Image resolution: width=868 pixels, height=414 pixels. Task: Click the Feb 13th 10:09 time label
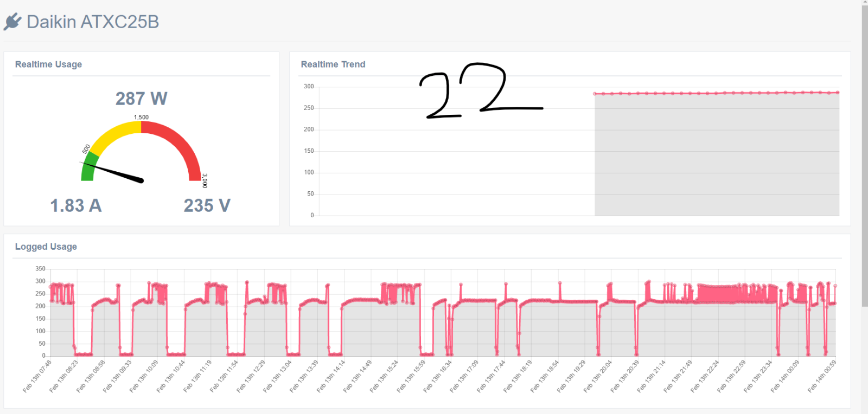point(144,376)
